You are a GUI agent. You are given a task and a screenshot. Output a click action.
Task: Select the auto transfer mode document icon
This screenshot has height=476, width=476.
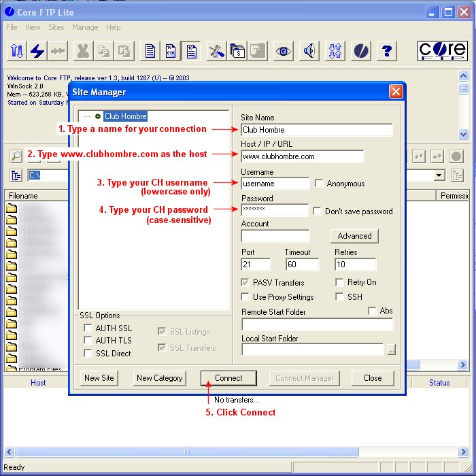click(x=191, y=51)
